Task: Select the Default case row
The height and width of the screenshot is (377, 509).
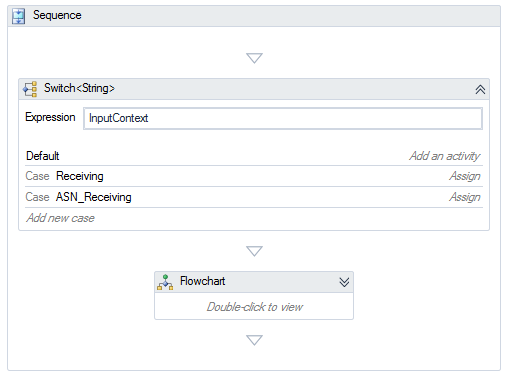Action: [254, 156]
